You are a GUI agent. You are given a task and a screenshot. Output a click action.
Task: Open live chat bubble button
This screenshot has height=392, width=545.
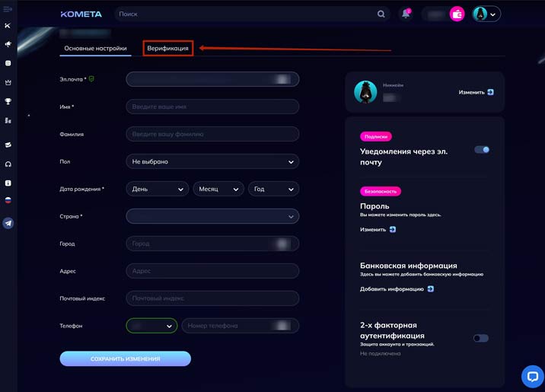[532, 376]
